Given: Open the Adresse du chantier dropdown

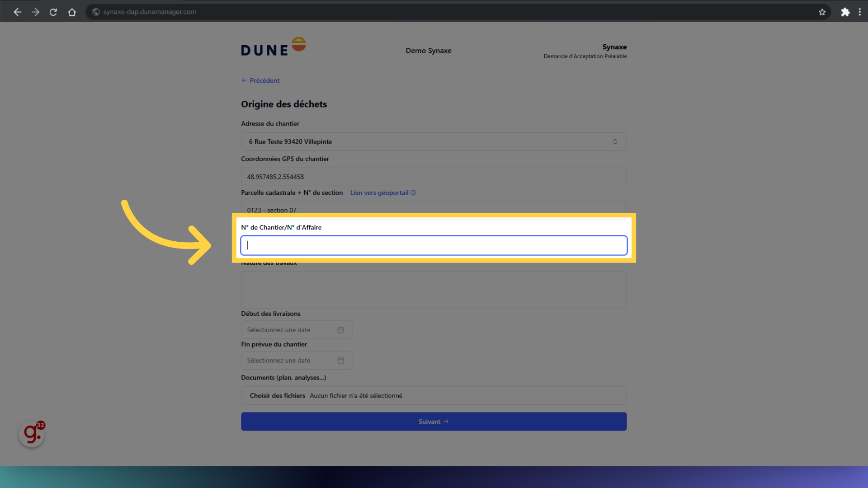Looking at the screenshot, I should [x=615, y=141].
